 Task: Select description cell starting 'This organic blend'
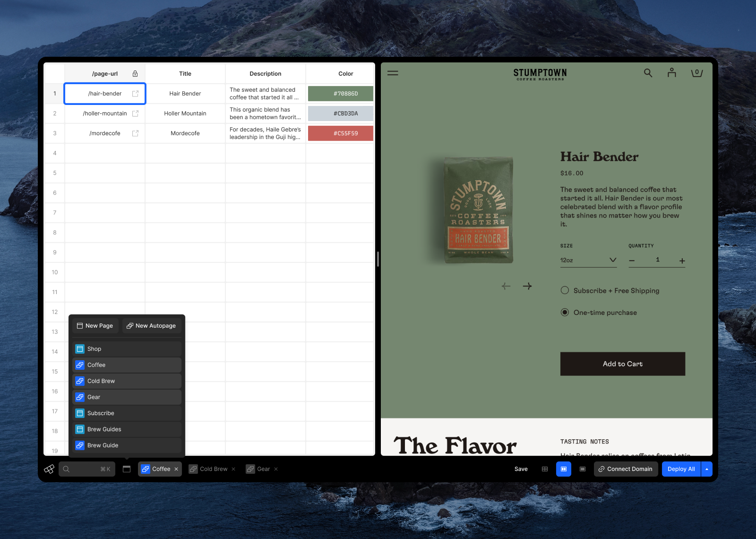pyautogui.click(x=266, y=113)
